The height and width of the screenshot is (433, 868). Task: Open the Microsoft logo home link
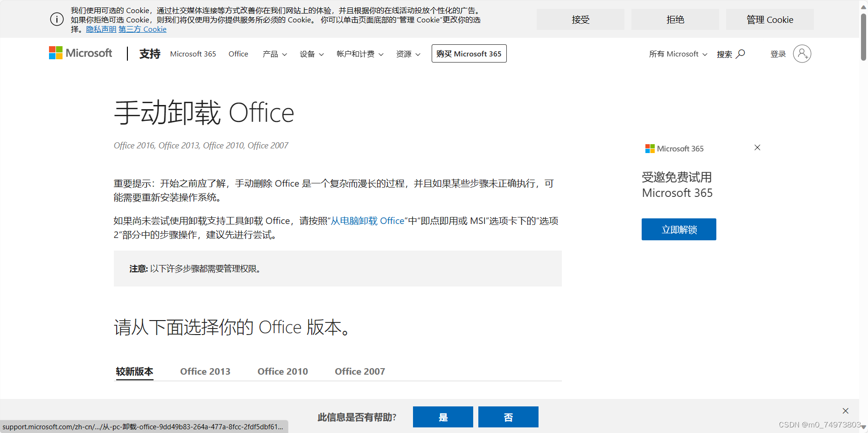(80, 53)
